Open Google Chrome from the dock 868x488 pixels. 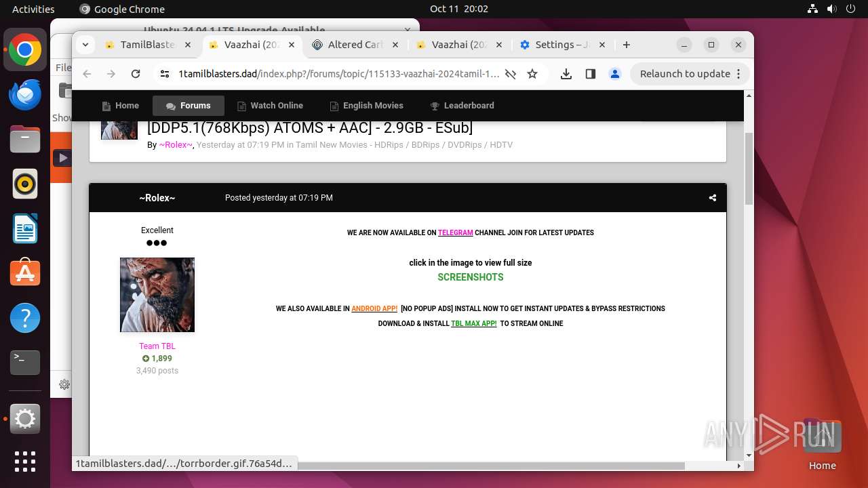[x=25, y=50]
